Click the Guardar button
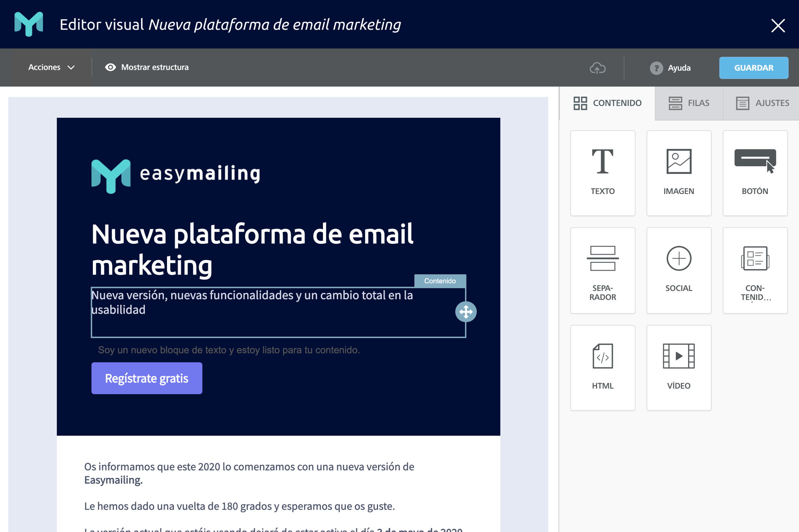The height and width of the screenshot is (532, 799). tap(753, 68)
